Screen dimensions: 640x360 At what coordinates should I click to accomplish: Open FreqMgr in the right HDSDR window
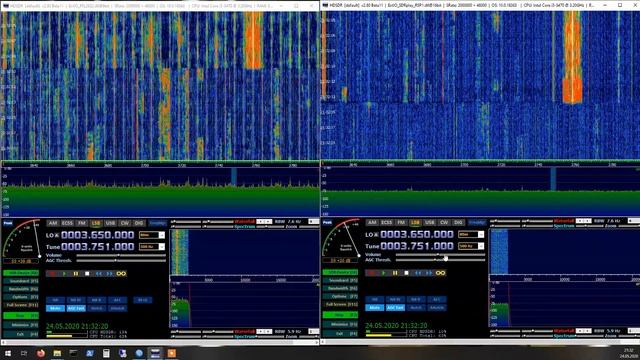476,222
